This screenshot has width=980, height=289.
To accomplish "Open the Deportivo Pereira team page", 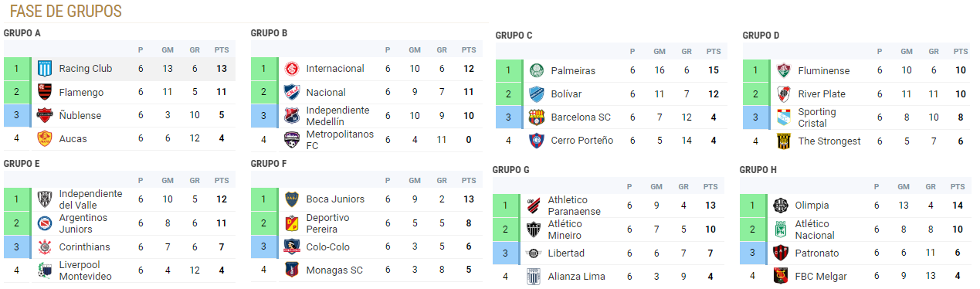I will [x=328, y=223].
